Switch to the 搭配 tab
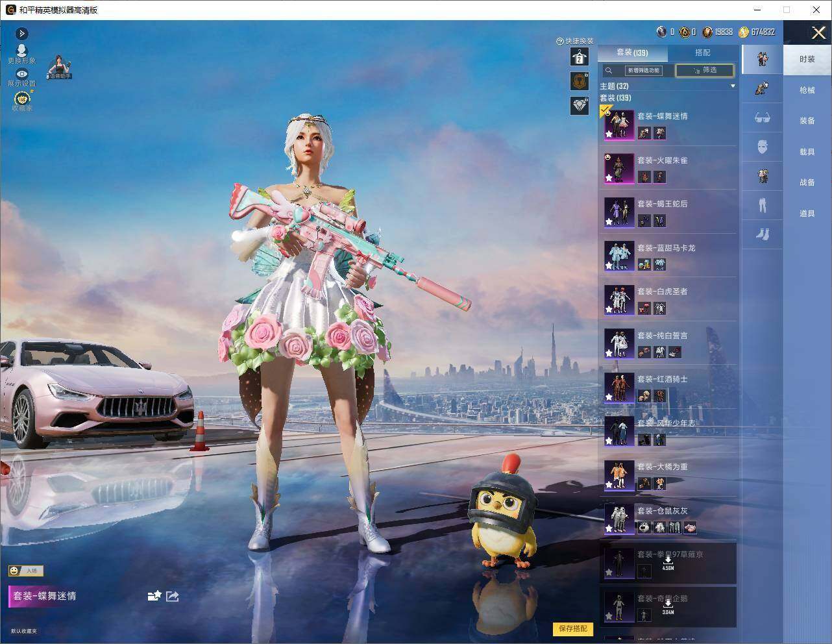This screenshot has width=832, height=644. click(703, 53)
